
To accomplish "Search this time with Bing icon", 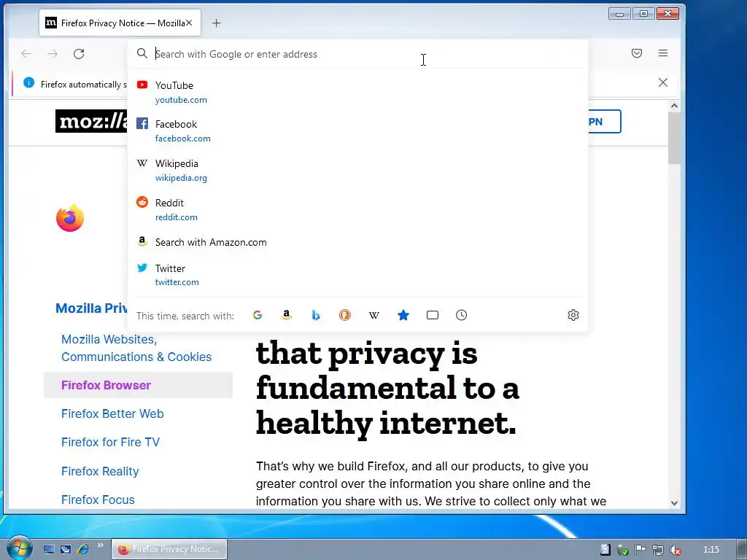I will (x=315, y=315).
